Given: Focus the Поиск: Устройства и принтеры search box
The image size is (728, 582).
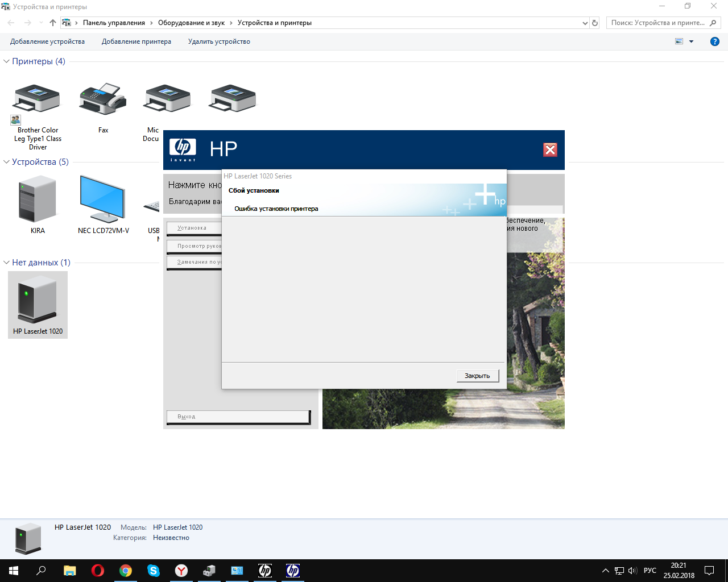Looking at the screenshot, I should click(663, 23).
